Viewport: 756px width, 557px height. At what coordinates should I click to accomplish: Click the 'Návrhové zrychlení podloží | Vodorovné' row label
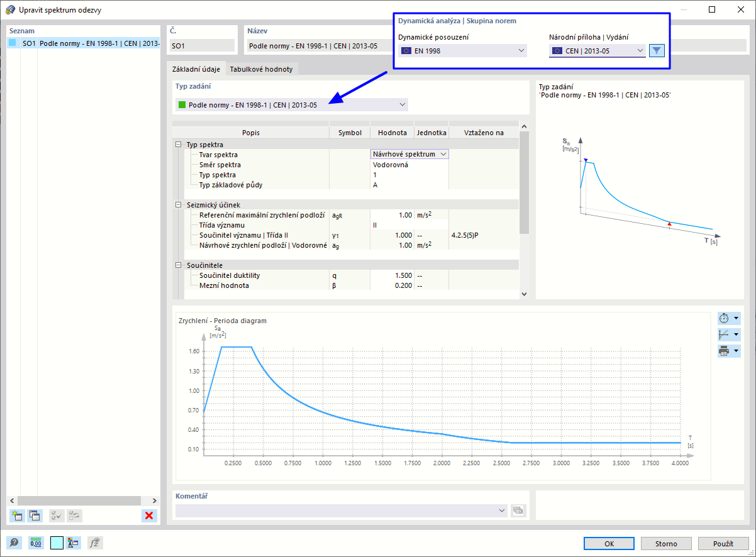[x=263, y=245]
